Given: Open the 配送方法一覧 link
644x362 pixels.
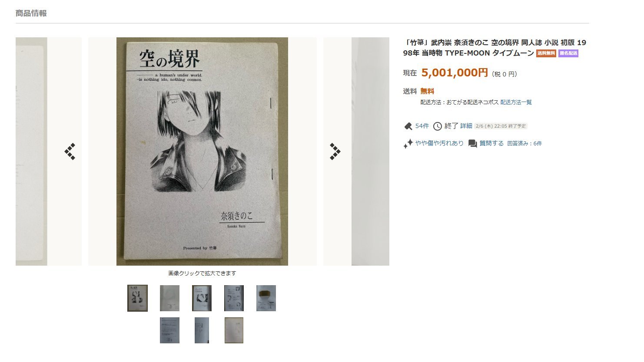Looking at the screenshot, I should [x=516, y=102].
